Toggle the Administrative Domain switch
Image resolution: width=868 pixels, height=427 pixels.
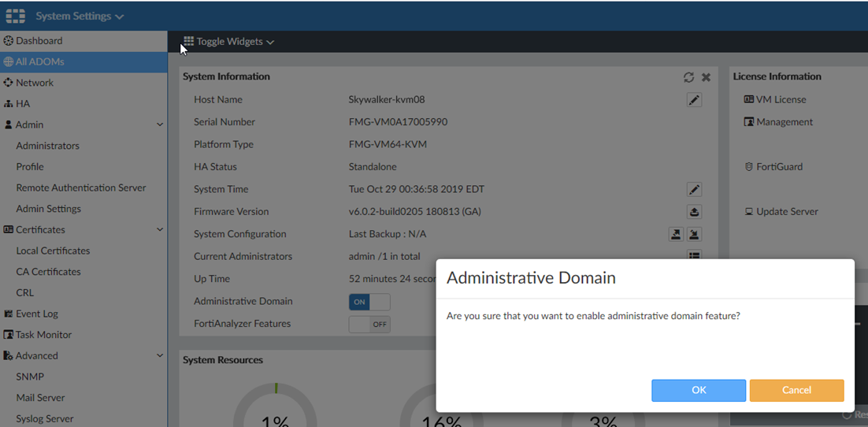(x=369, y=302)
